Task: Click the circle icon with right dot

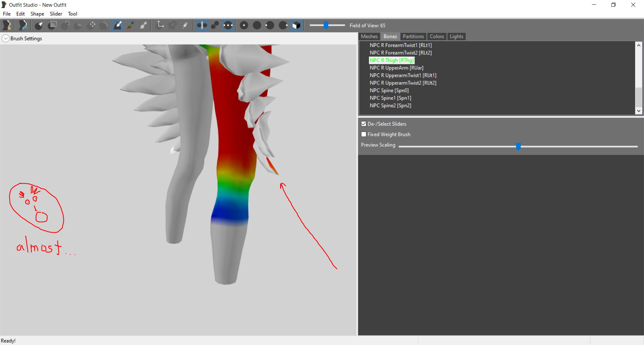Action: pos(283,25)
